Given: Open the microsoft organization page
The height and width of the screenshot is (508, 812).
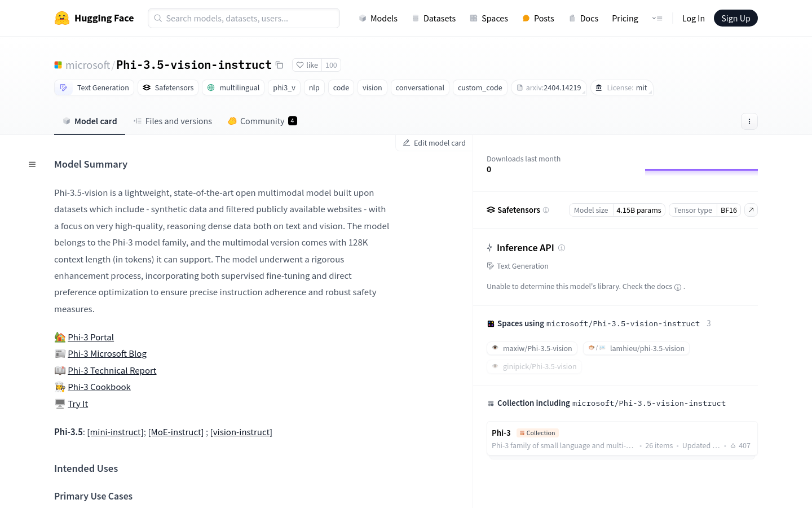Looking at the screenshot, I should point(87,65).
